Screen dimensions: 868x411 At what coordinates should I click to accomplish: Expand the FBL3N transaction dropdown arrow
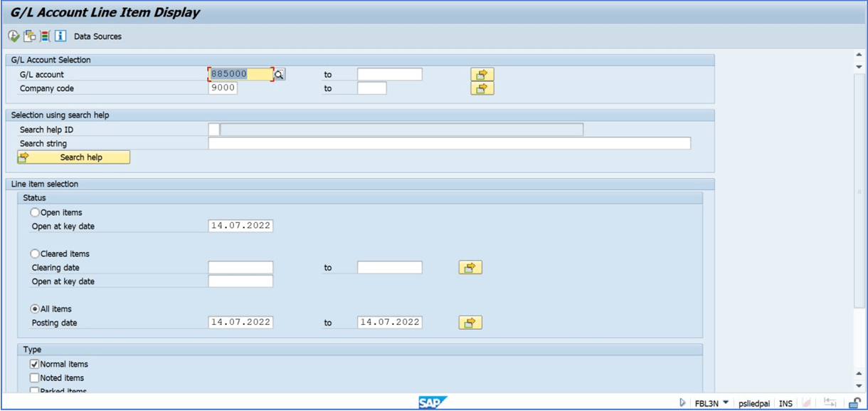726,403
